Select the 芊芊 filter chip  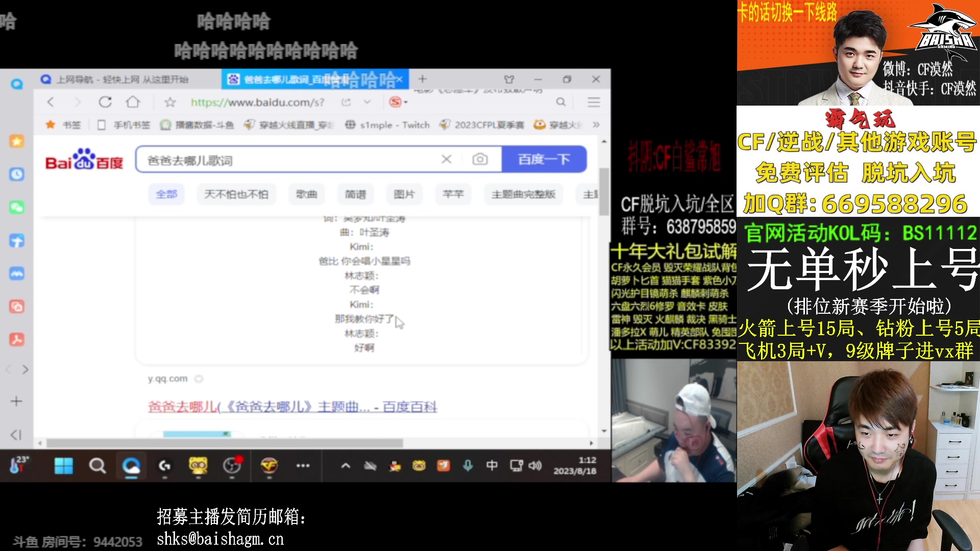point(453,194)
